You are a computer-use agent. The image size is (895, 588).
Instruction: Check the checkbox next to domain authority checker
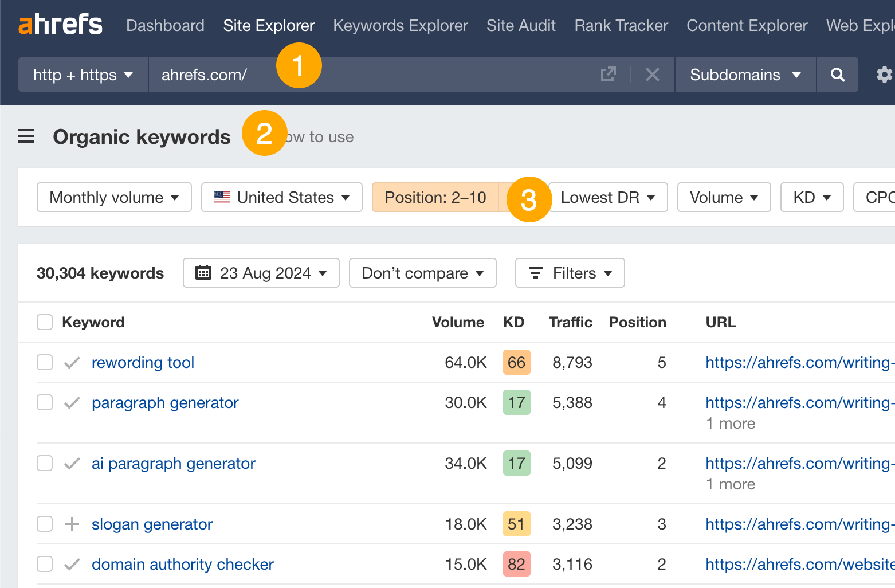pos(44,564)
